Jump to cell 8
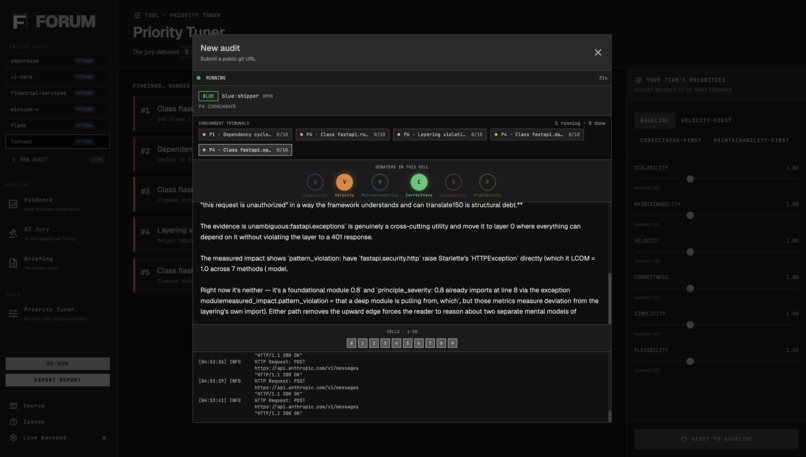Viewport: 806px width, 457px height. tap(441, 343)
